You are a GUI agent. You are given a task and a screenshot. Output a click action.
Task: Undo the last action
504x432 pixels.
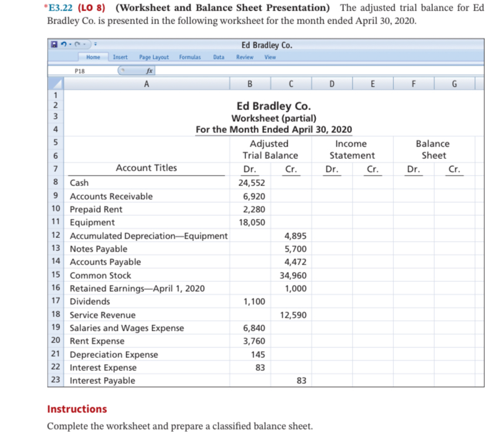(x=62, y=43)
